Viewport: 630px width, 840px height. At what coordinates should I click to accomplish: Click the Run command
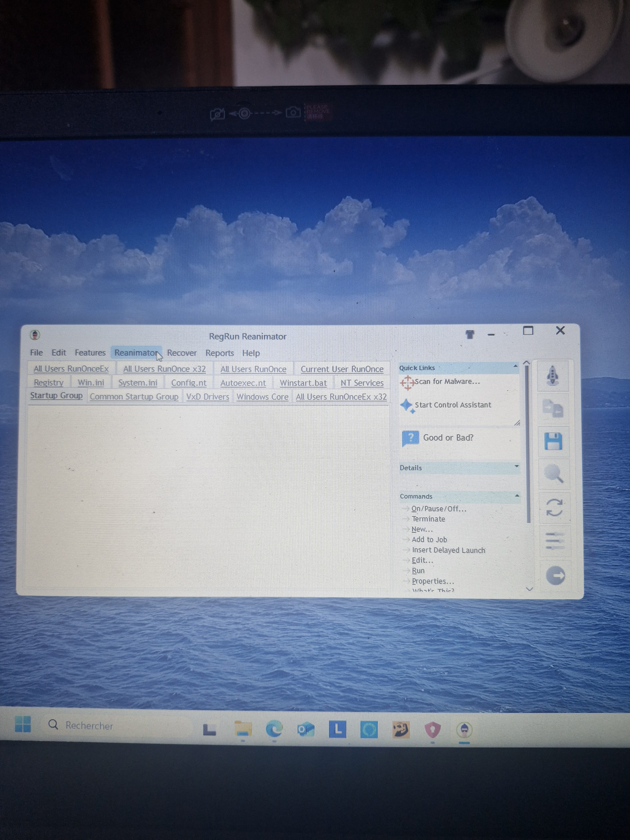[418, 570]
